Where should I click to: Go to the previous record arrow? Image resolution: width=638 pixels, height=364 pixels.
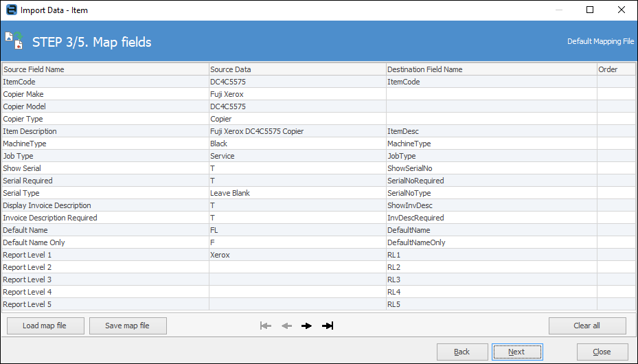[287, 326]
